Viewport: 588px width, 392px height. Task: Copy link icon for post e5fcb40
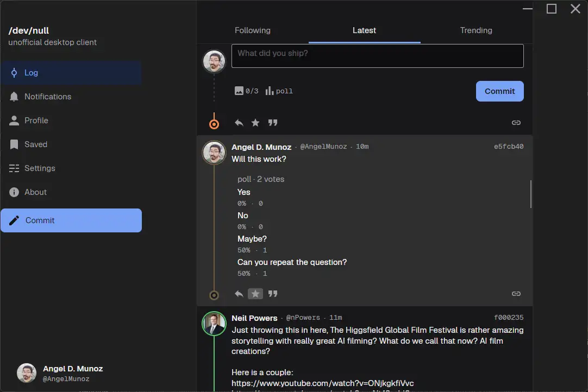pyautogui.click(x=516, y=294)
